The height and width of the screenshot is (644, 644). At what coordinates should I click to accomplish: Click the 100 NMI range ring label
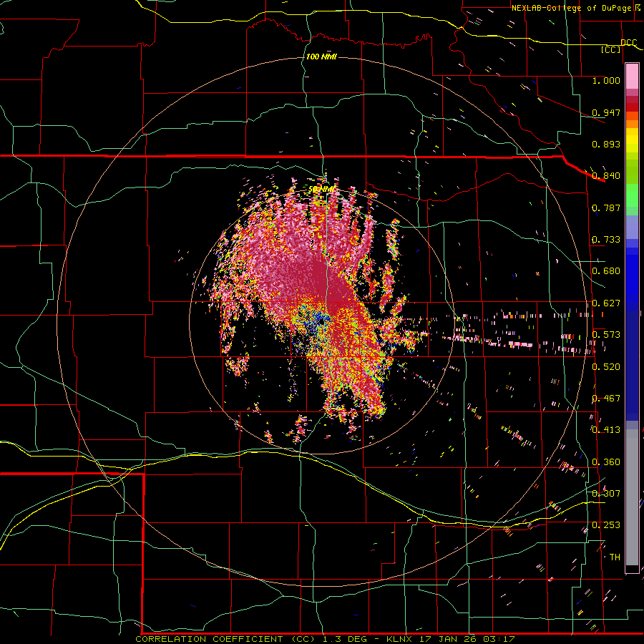(321, 57)
